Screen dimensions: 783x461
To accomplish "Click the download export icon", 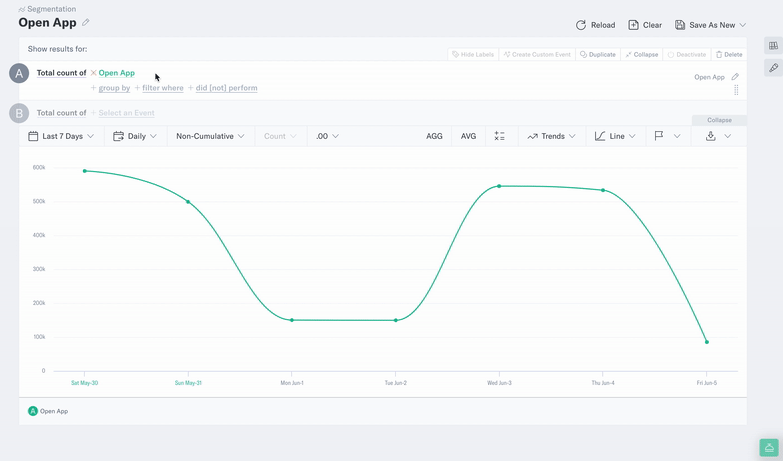I will tap(711, 136).
